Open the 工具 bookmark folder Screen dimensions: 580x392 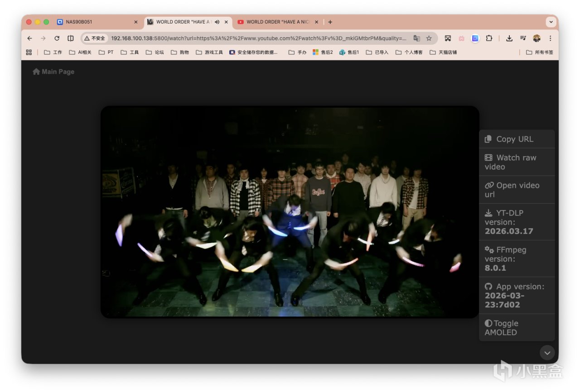[x=130, y=52]
